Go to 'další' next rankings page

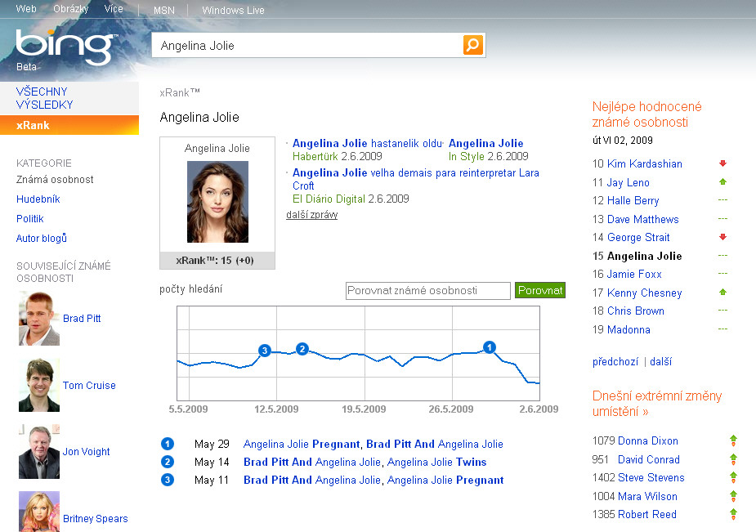pos(660,361)
